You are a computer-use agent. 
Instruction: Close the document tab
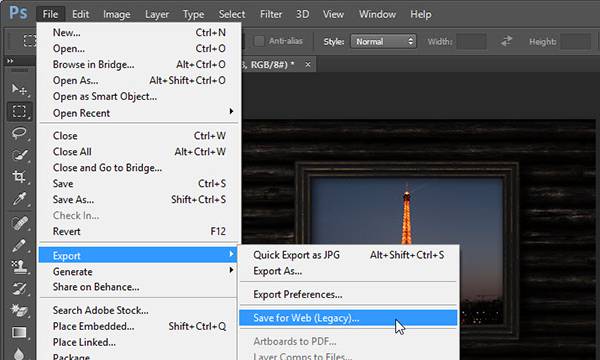(x=308, y=65)
